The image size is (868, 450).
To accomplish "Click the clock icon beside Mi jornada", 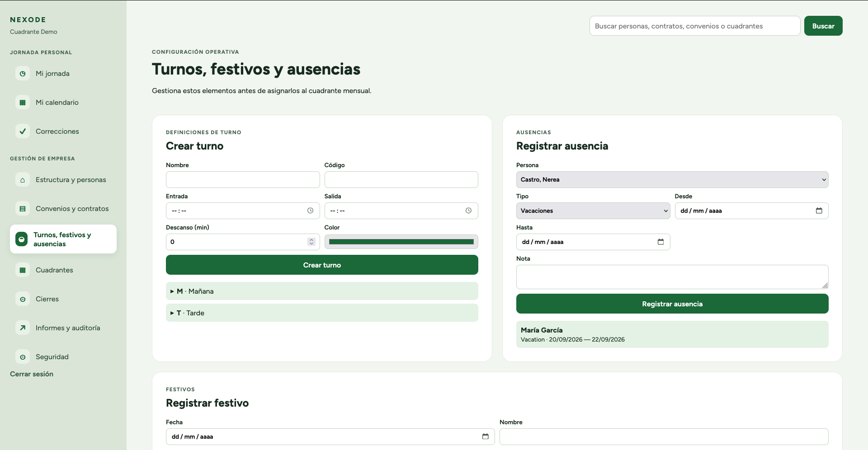I will (x=23, y=74).
